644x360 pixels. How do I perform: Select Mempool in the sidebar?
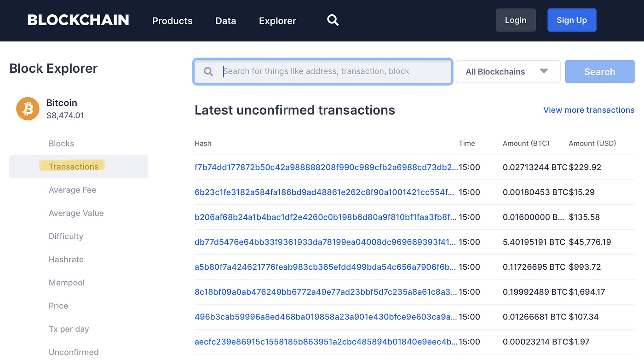(x=67, y=283)
